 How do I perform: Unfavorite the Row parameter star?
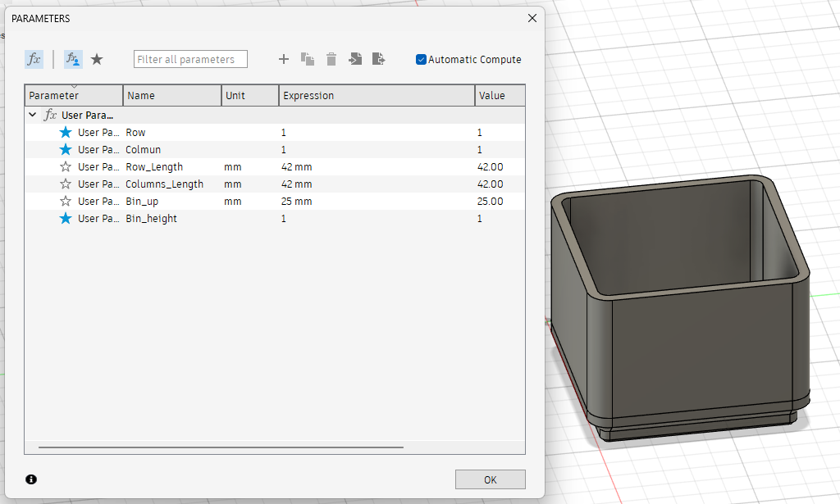66,132
